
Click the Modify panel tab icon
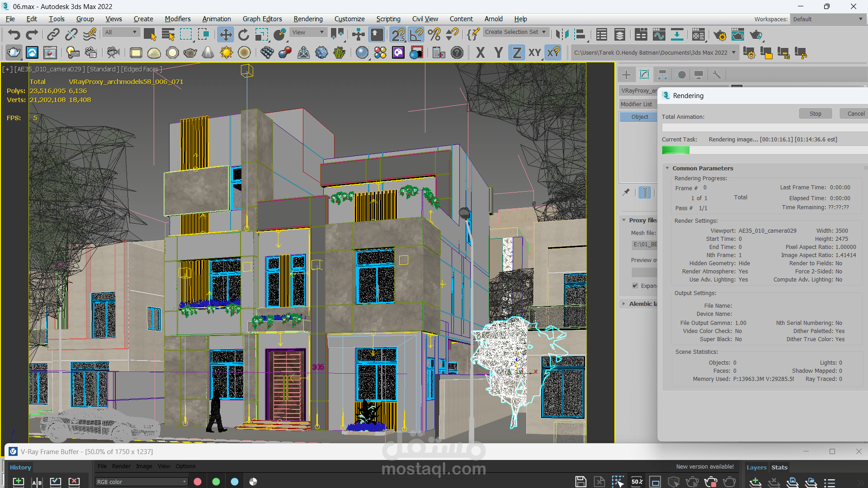[x=645, y=75]
